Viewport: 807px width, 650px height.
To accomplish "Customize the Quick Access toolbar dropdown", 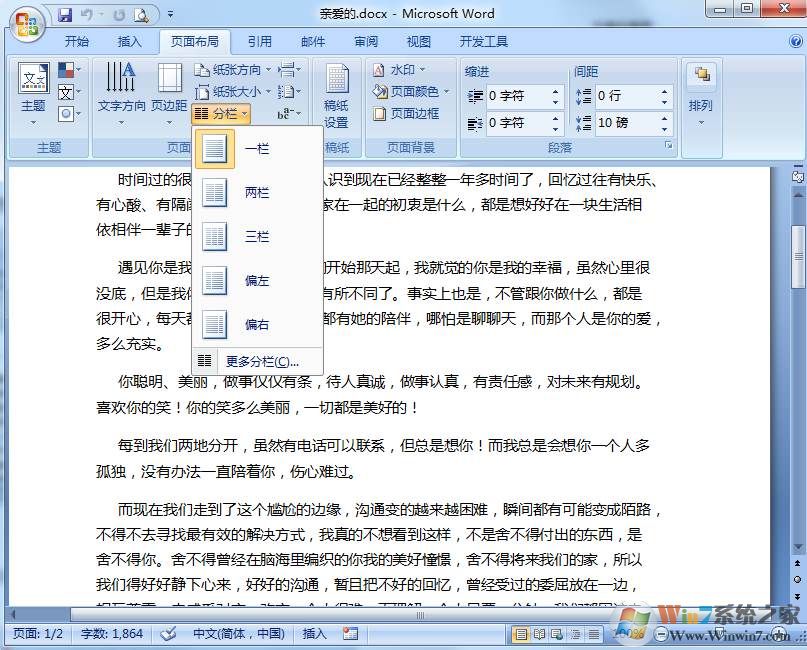I will tap(170, 15).
